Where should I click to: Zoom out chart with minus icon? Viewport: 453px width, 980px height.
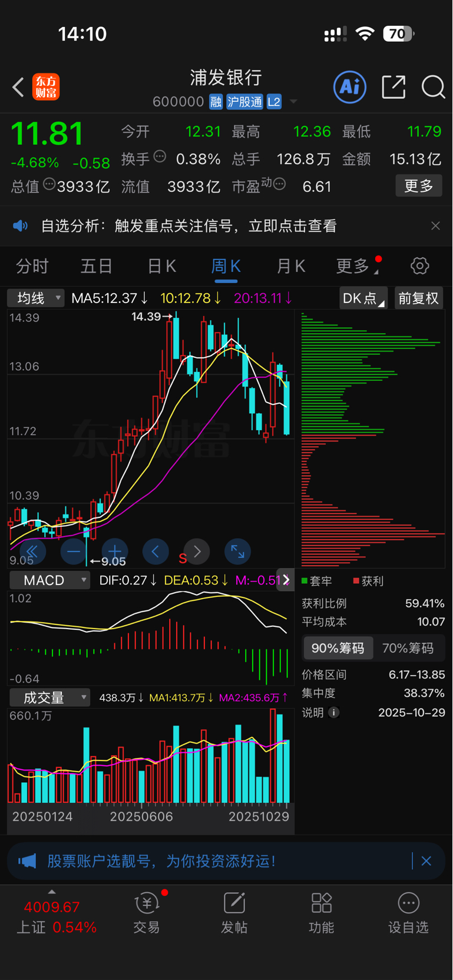pos(74,552)
